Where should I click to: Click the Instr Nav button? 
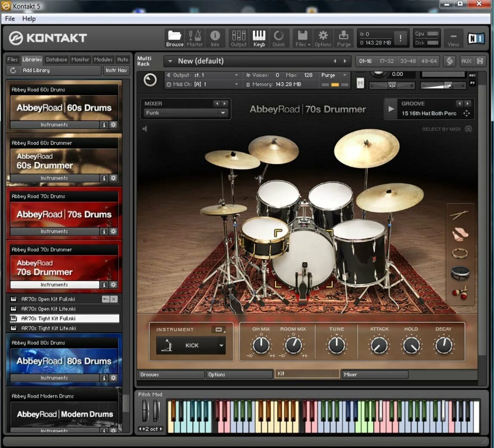[116, 71]
